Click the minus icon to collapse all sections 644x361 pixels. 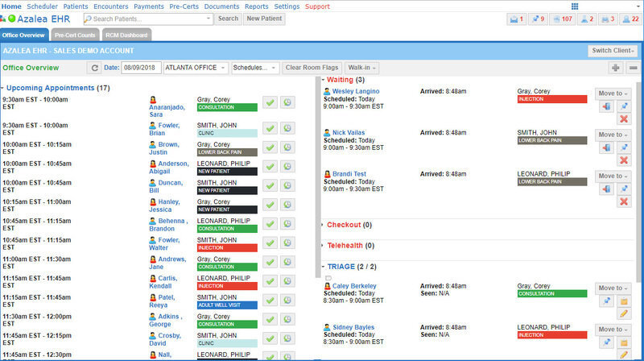[634, 68]
